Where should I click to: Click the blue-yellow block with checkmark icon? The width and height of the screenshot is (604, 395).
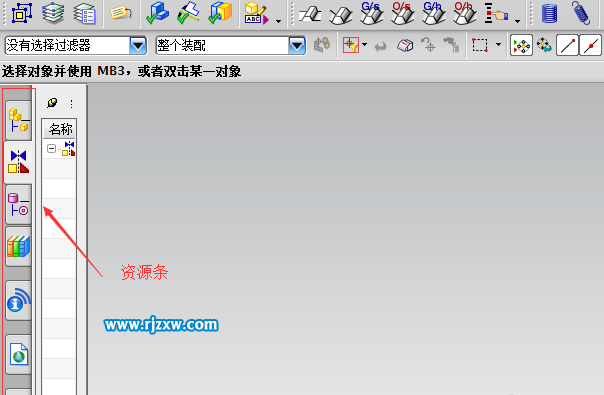tap(220, 13)
